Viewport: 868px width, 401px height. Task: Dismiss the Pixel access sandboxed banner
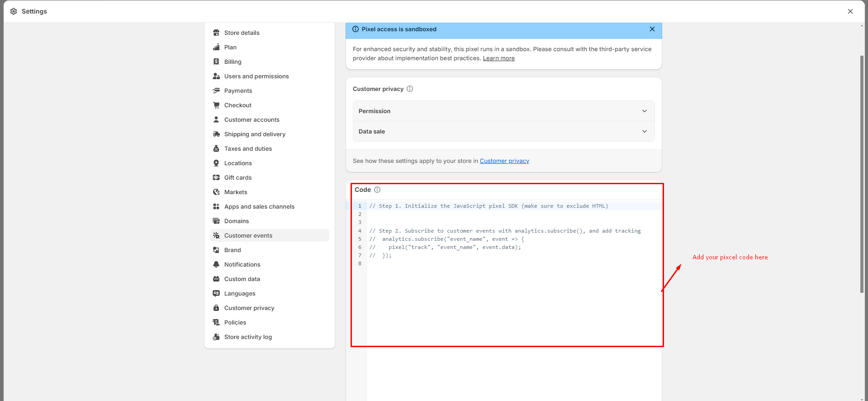click(x=652, y=29)
